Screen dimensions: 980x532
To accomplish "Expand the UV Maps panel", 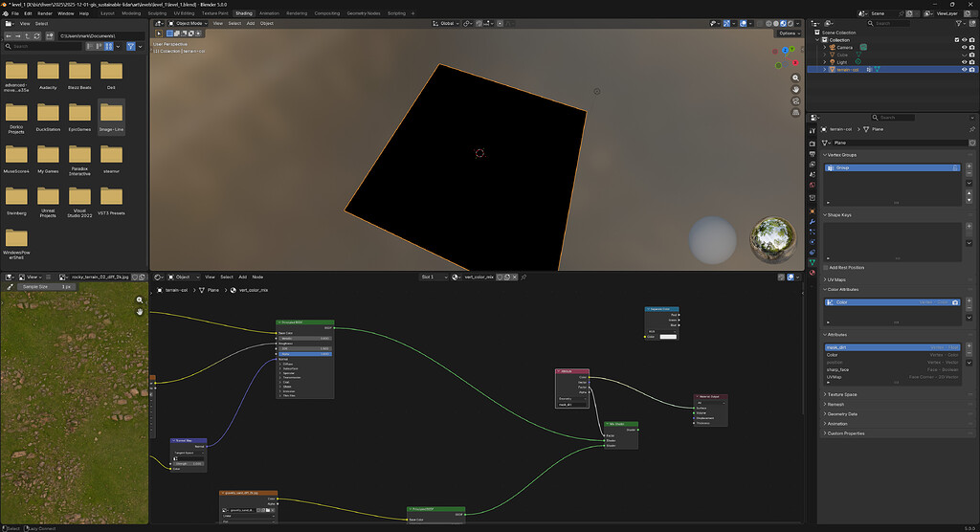I will [835, 279].
